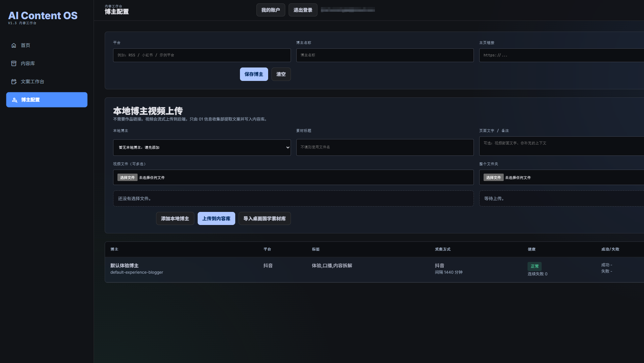Open 我的账户 from the top bar
644x363 pixels.
(x=270, y=10)
